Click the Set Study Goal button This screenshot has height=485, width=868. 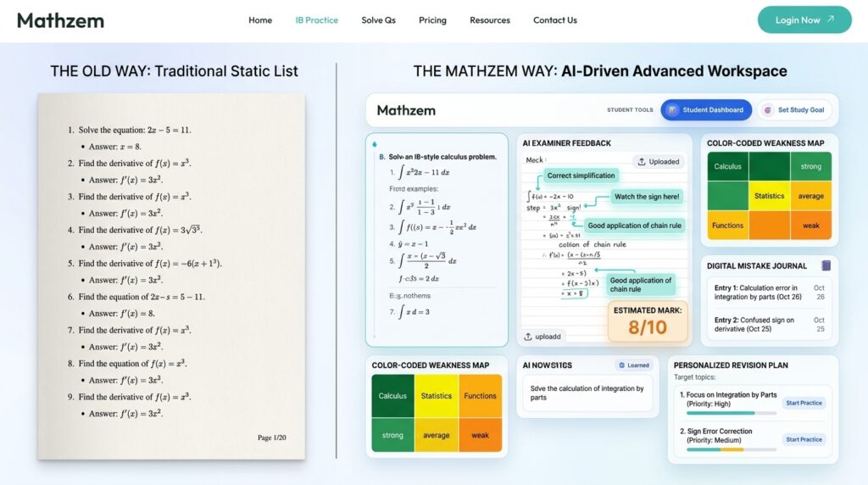coord(794,109)
